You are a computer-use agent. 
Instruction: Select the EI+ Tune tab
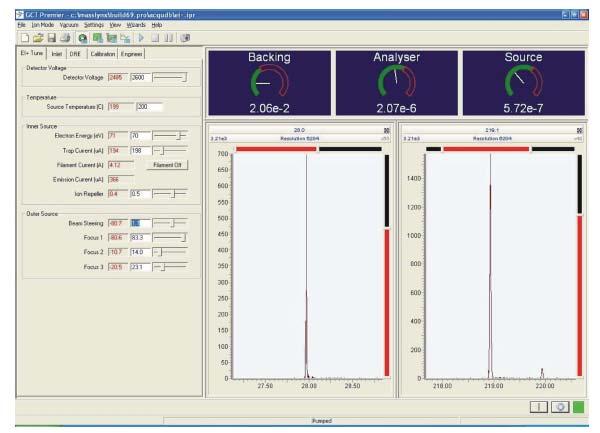(32, 53)
